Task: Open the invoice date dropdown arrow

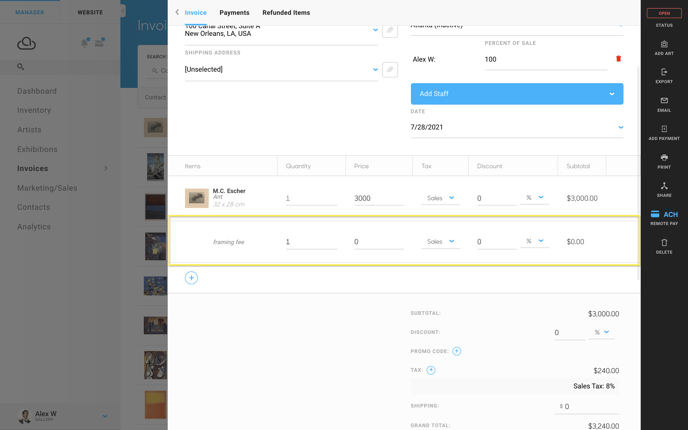Action: pyautogui.click(x=620, y=127)
